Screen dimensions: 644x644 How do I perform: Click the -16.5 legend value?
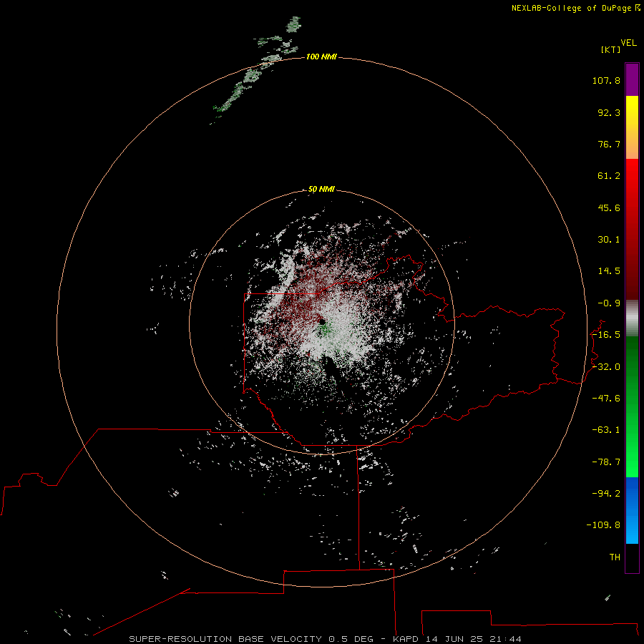(606, 335)
